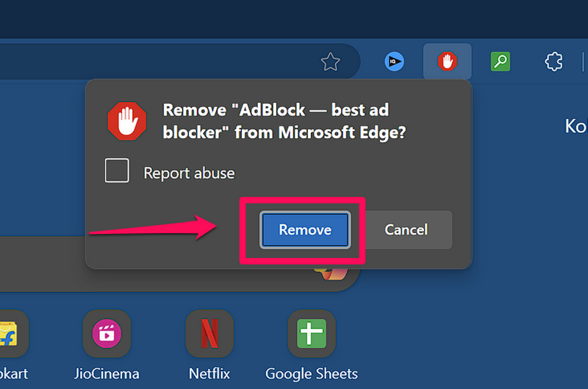This screenshot has height=389, width=588.
Task: Click the AdBlock toolbar extension icon
Action: (x=447, y=63)
